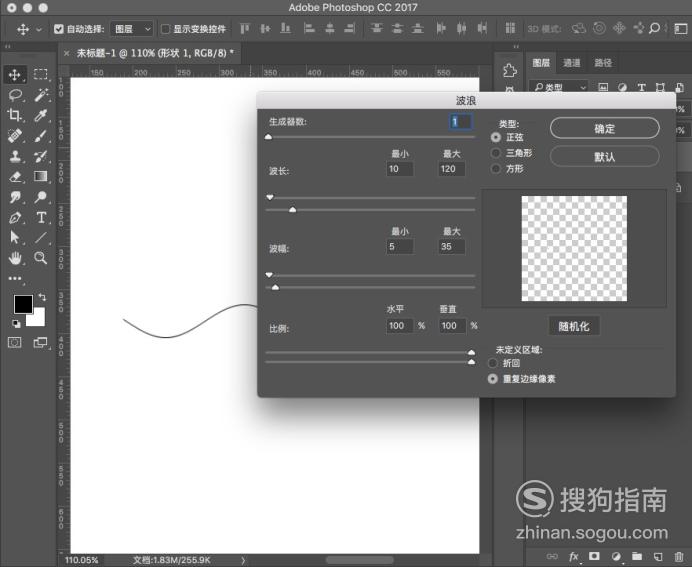Image resolution: width=692 pixels, height=567 pixels.
Task: Click the 默认 button
Action: tap(605, 157)
